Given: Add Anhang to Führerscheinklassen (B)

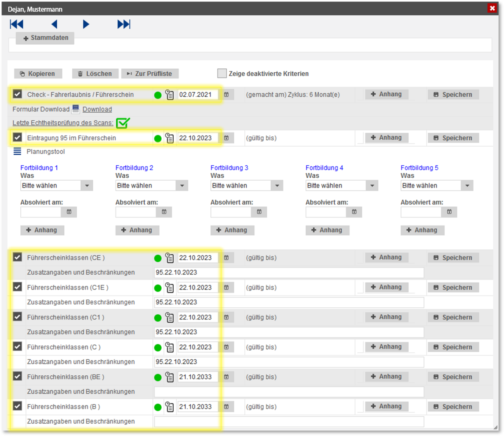Looking at the screenshot, I should tap(387, 406).
